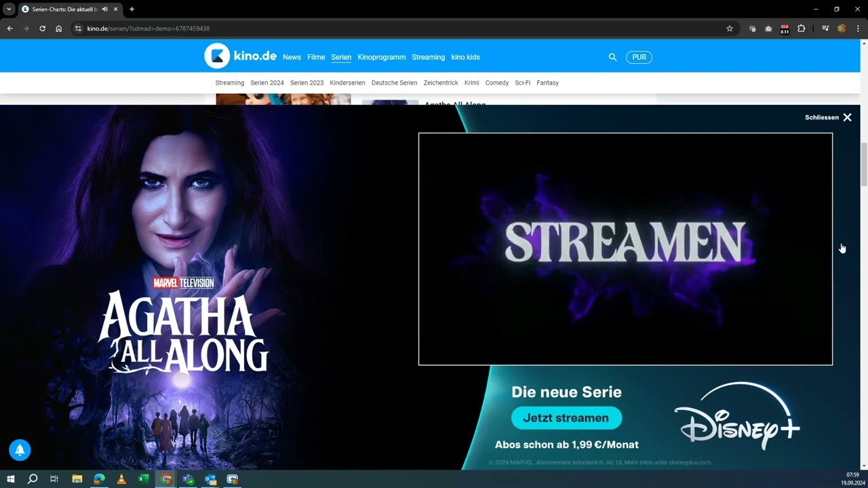This screenshot has width=868, height=488.
Task: Open the News menu item
Action: pos(292,57)
